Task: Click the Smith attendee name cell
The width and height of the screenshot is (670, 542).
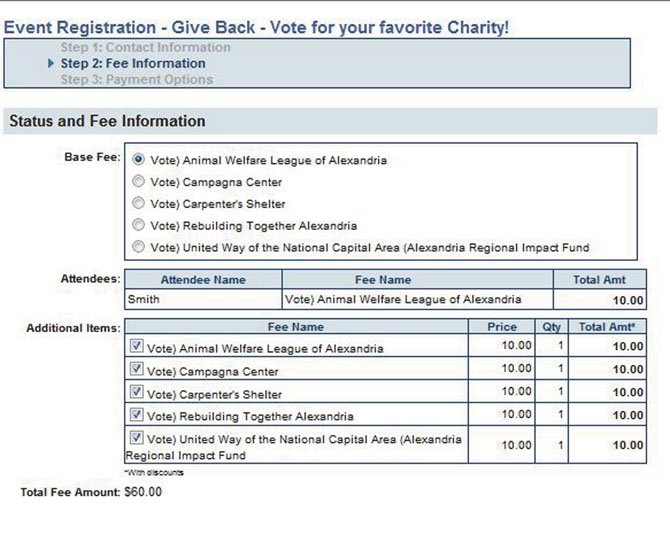Action: coord(203,299)
